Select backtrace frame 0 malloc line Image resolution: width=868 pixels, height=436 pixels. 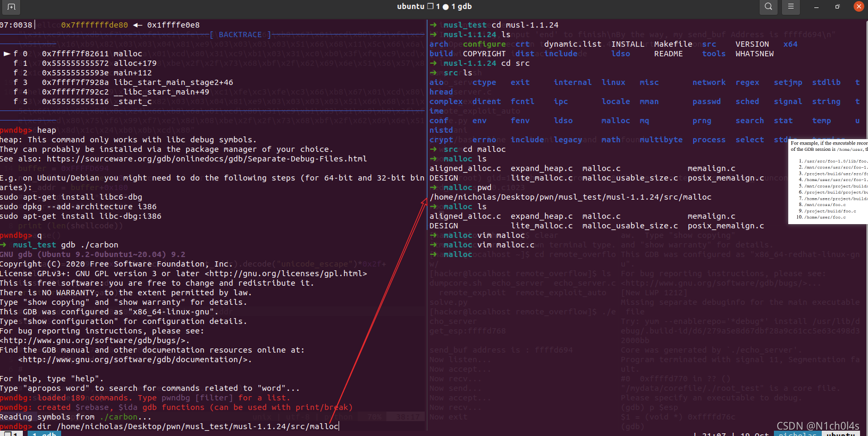point(73,54)
